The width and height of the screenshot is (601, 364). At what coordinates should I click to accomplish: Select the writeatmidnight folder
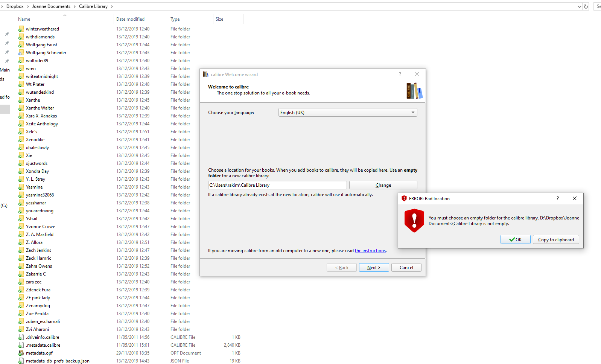pos(42,76)
